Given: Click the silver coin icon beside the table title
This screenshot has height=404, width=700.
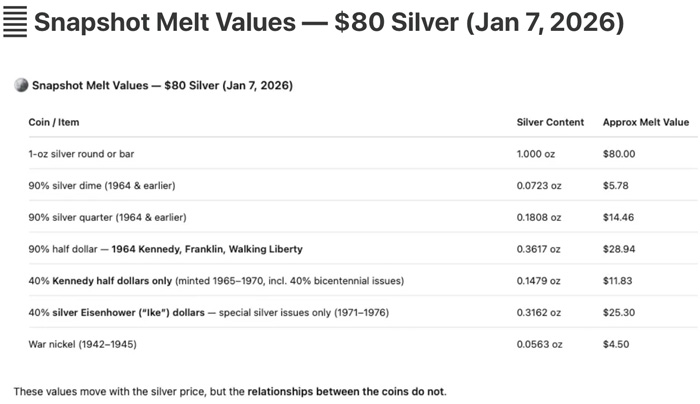Looking at the screenshot, I should coord(21,86).
